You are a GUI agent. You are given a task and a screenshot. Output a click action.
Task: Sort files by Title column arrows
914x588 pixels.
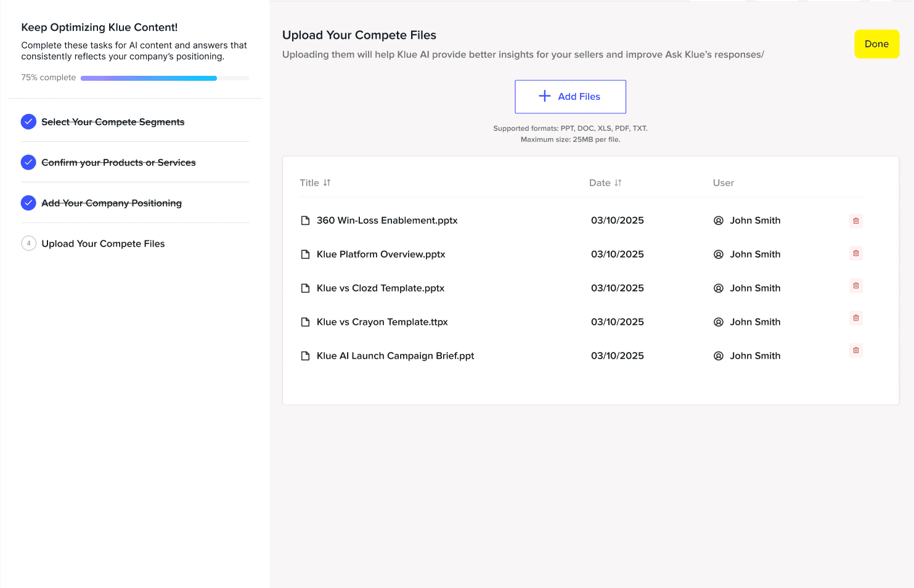pyautogui.click(x=327, y=183)
